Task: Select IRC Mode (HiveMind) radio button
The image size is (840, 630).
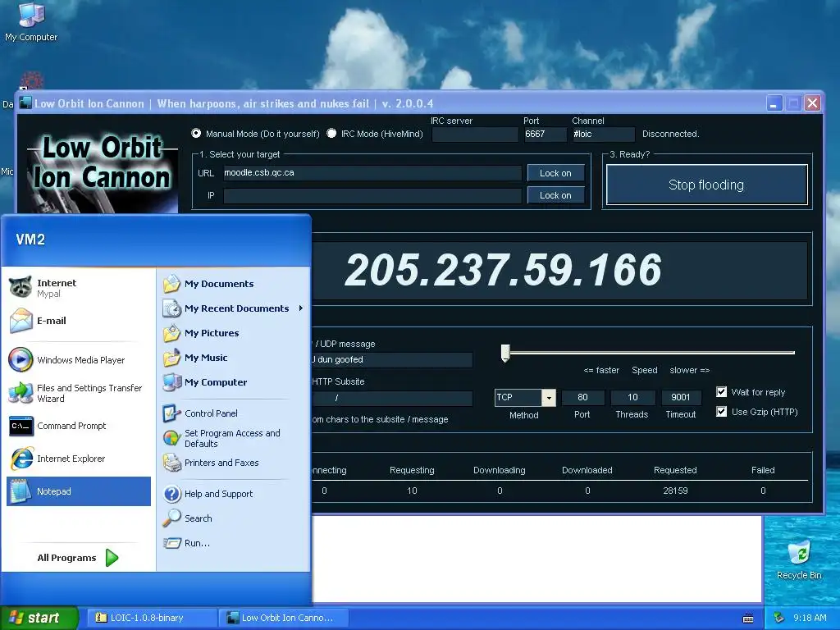Action: click(x=331, y=133)
